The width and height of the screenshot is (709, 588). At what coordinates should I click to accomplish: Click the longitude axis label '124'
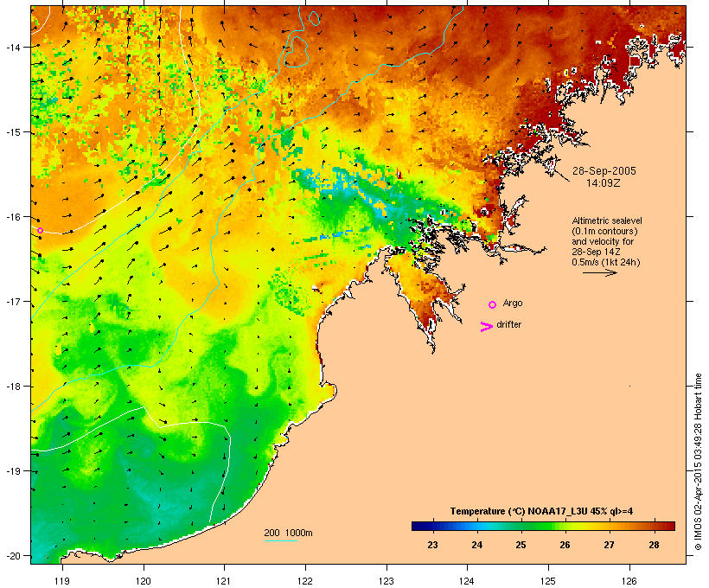point(467,581)
